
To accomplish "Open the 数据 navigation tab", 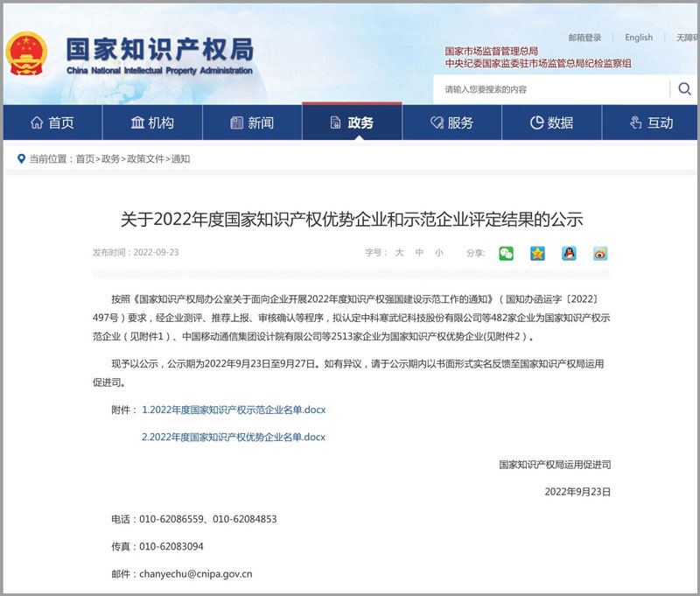I will (552, 123).
